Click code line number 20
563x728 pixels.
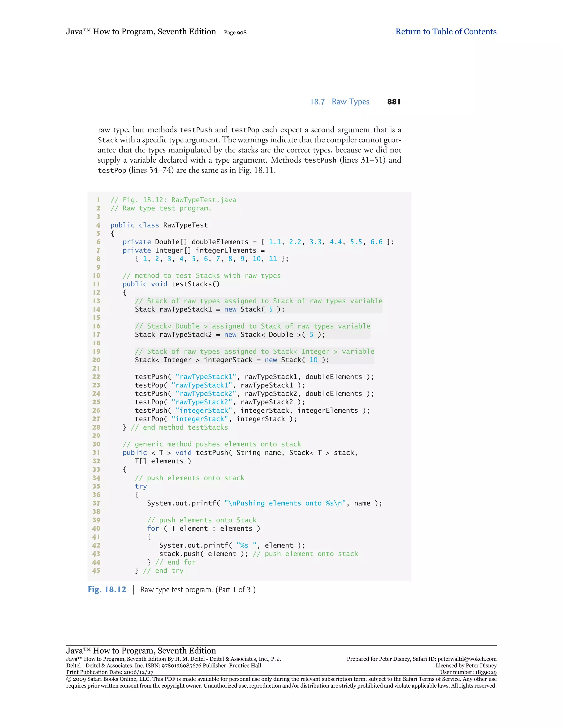pyautogui.click(x=96, y=360)
